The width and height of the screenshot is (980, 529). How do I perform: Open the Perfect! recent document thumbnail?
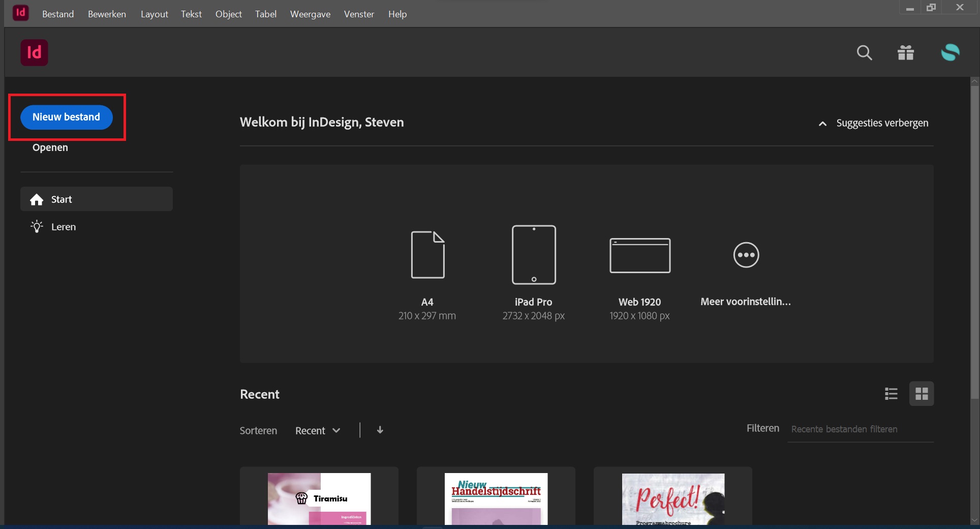click(x=673, y=498)
